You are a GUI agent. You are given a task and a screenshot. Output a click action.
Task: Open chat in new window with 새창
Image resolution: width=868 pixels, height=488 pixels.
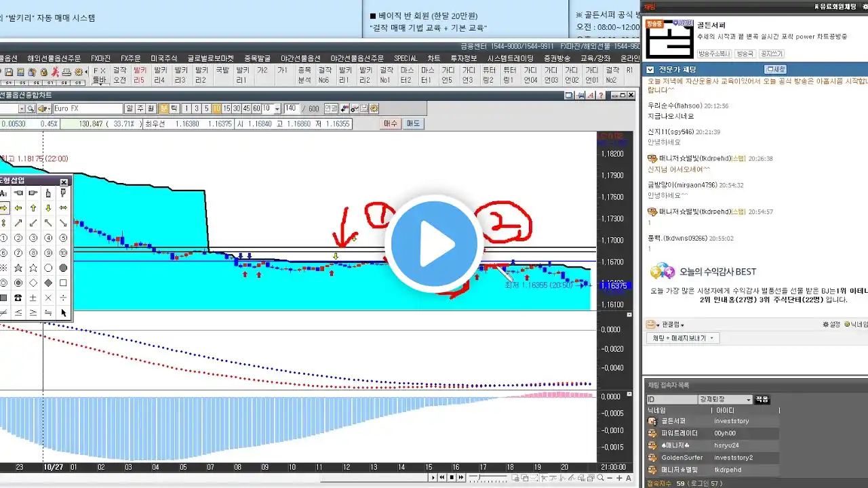point(775,69)
